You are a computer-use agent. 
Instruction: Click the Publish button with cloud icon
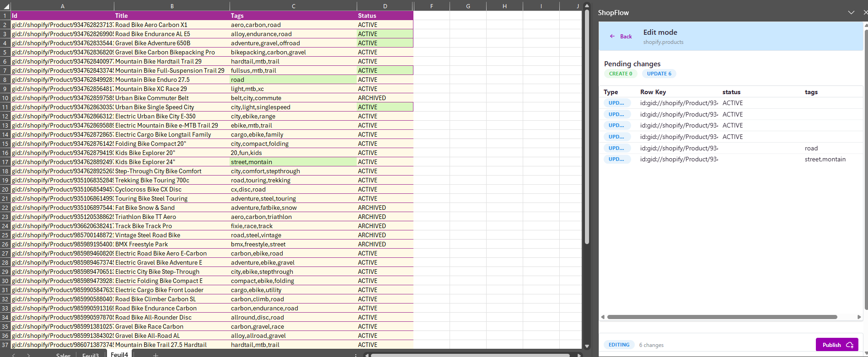[836, 345]
